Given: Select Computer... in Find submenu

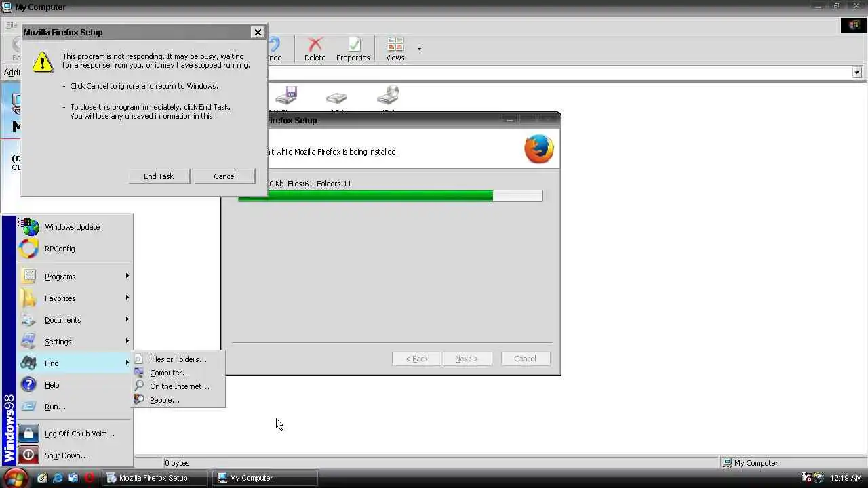Looking at the screenshot, I should click(178, 373).
